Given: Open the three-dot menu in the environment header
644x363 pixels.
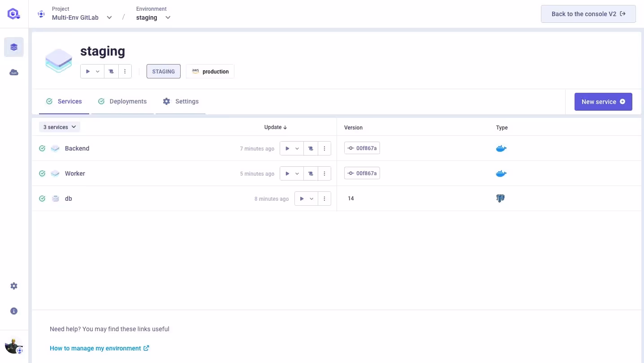Looking at the screenshot, I should coord(125,71).
